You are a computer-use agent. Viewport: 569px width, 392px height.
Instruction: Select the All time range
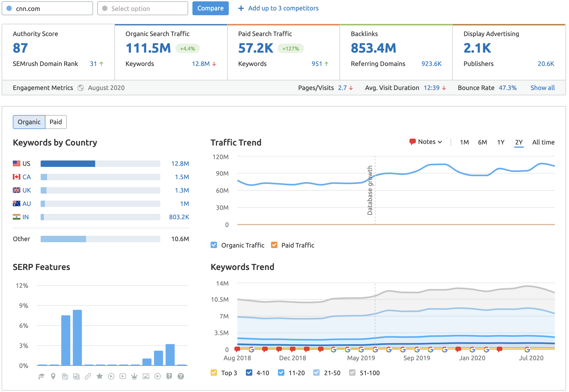pyautogui.click(x=543, y=142)
